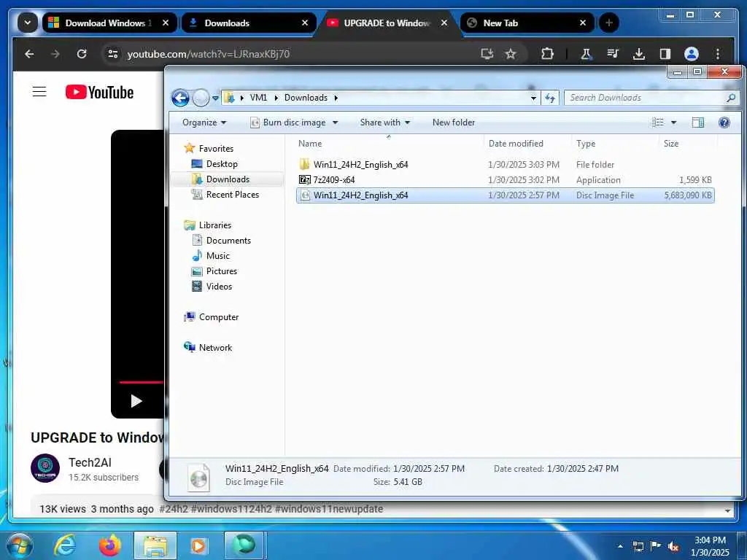Click the search magnifier icon in Explorer
Screen dimensions: 747x560
click(731, 98)
